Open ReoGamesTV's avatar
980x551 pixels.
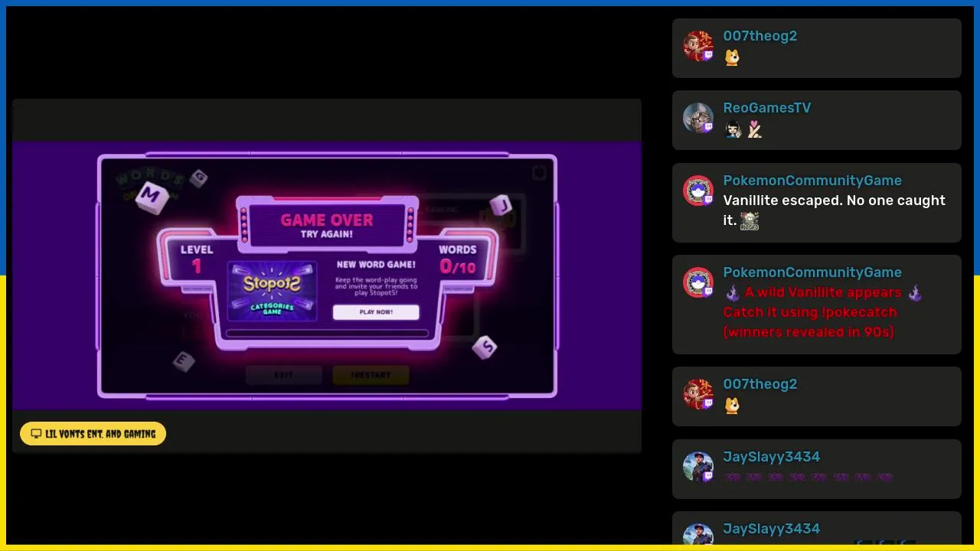point(697,118)
